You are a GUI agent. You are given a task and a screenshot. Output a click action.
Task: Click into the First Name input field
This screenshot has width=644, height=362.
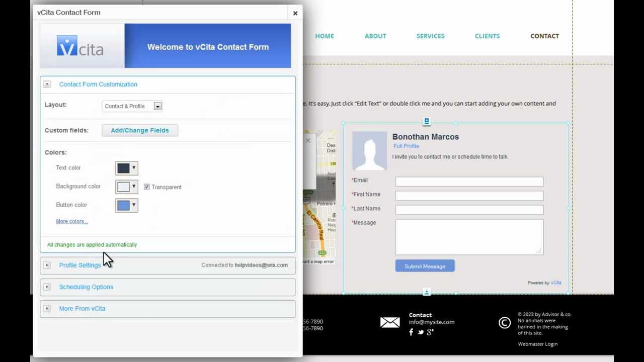coord(469,196)
